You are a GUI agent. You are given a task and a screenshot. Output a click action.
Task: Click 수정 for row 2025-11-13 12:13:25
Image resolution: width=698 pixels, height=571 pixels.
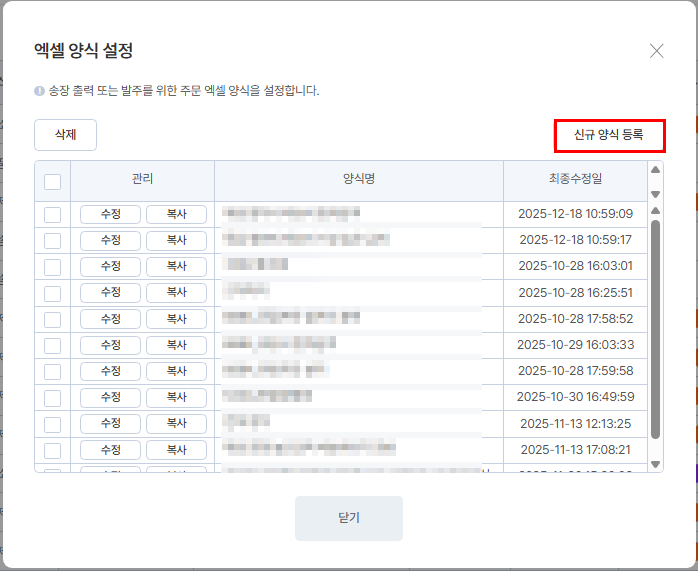(110, 423)
